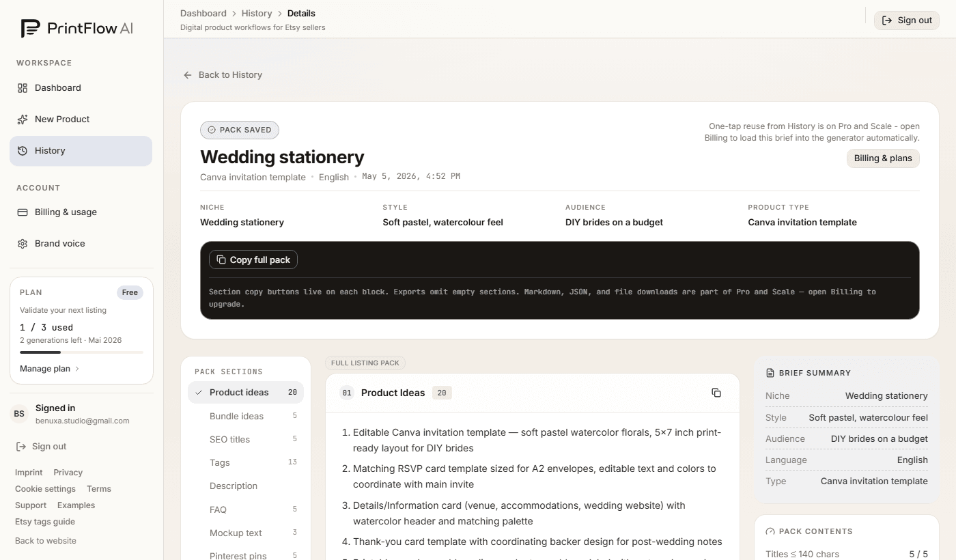
Task: Copy full pack
Action: [253, 260]
